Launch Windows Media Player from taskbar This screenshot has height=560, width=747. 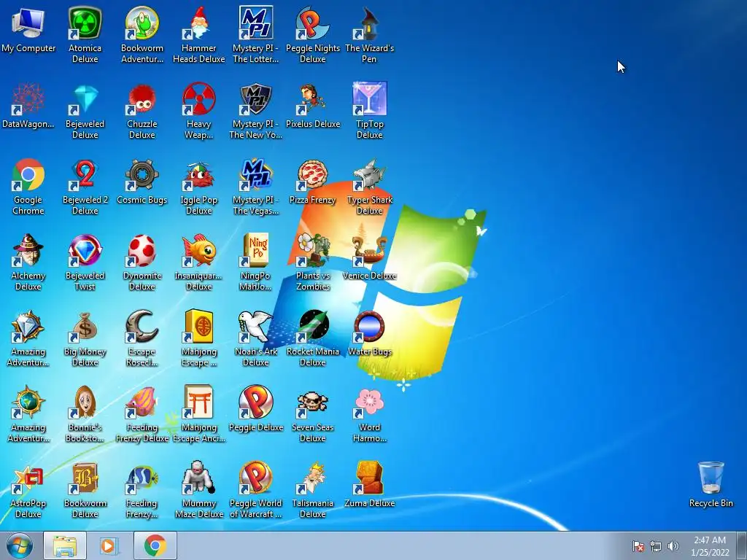pos(109,545)
